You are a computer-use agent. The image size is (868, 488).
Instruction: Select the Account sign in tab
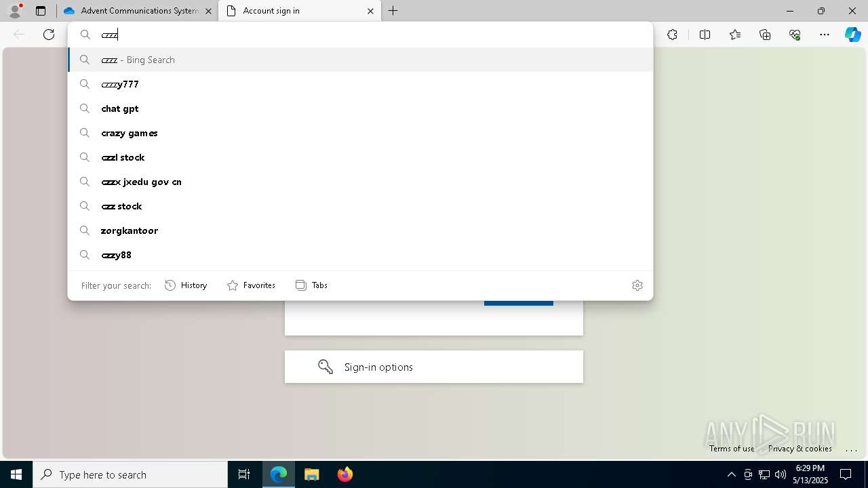point(300,11)
